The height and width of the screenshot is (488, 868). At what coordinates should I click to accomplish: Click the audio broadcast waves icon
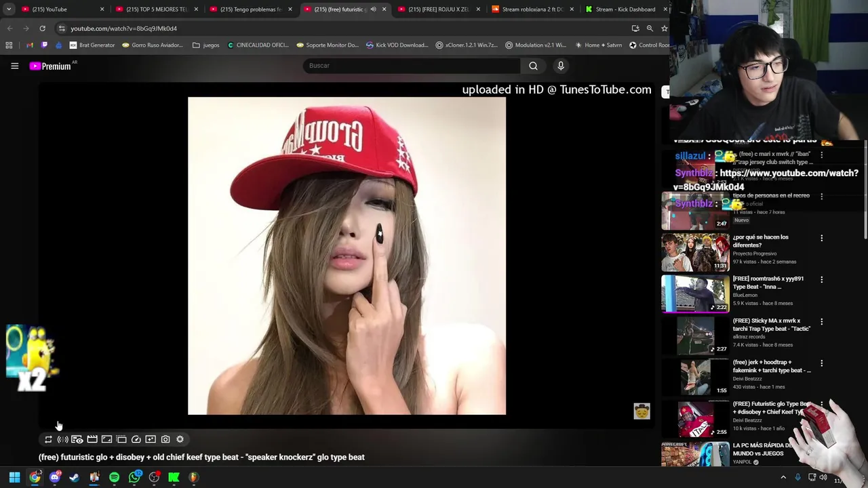62,439
